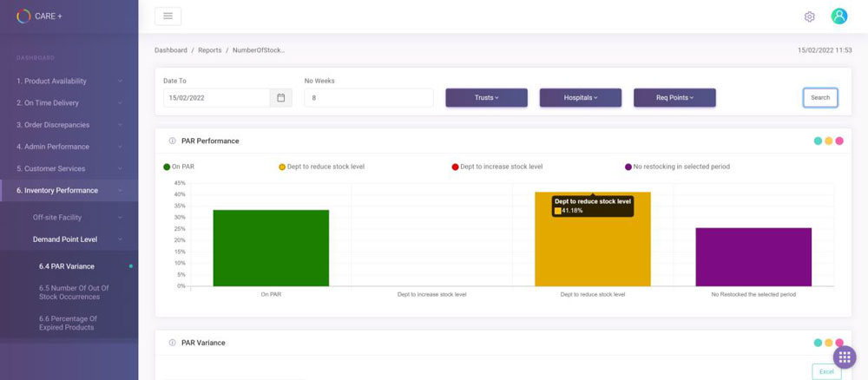The image size is (868, 380).
Task: Export PAR Variance to Excel
Action: coord(826,371)
